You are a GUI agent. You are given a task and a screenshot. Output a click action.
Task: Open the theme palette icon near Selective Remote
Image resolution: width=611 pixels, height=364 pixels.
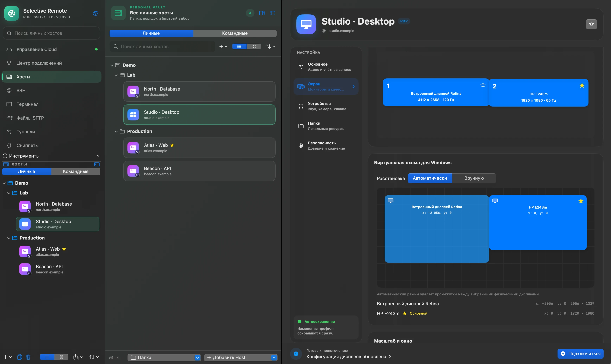click(x=96, y=14)
